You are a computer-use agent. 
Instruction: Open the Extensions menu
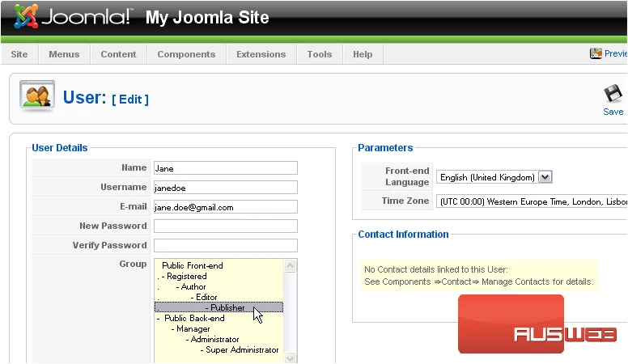261,54
